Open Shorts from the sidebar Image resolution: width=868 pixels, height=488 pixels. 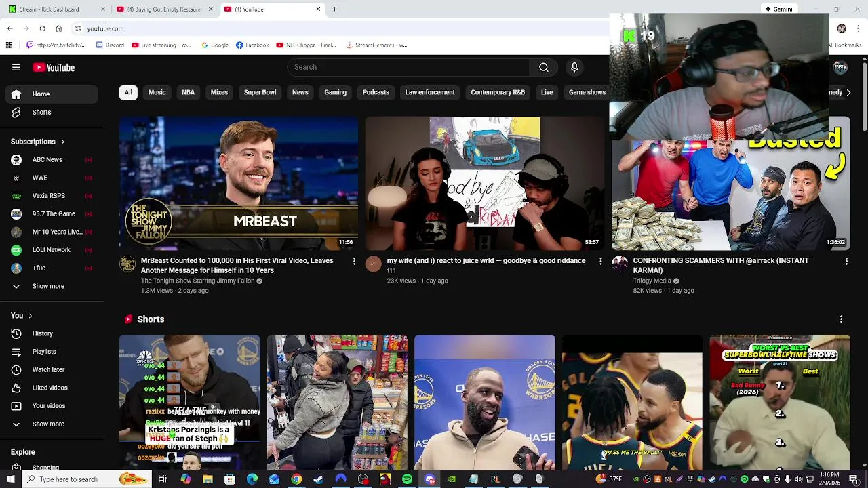point(52,112)
